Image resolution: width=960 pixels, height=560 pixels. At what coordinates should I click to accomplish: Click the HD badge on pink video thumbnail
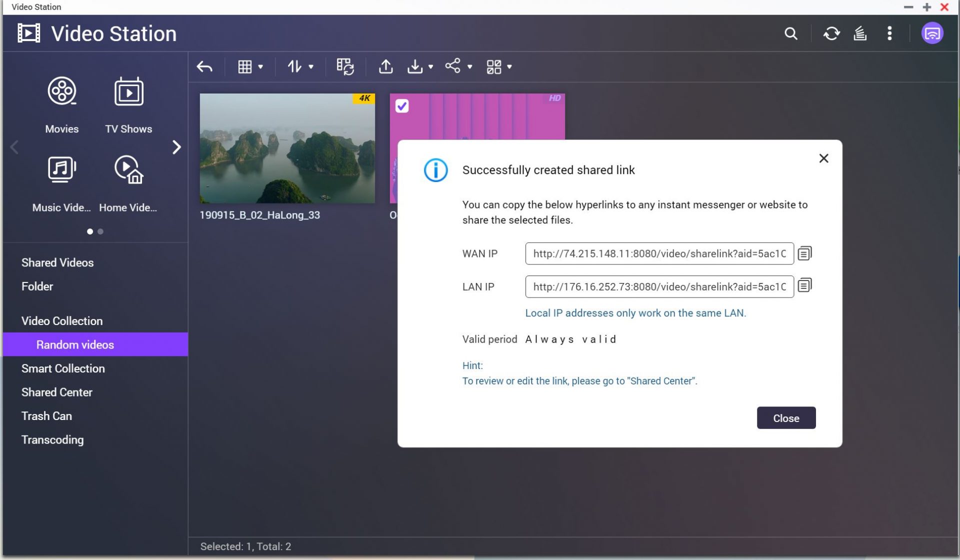pyautogui.click(x=554, y=98)
